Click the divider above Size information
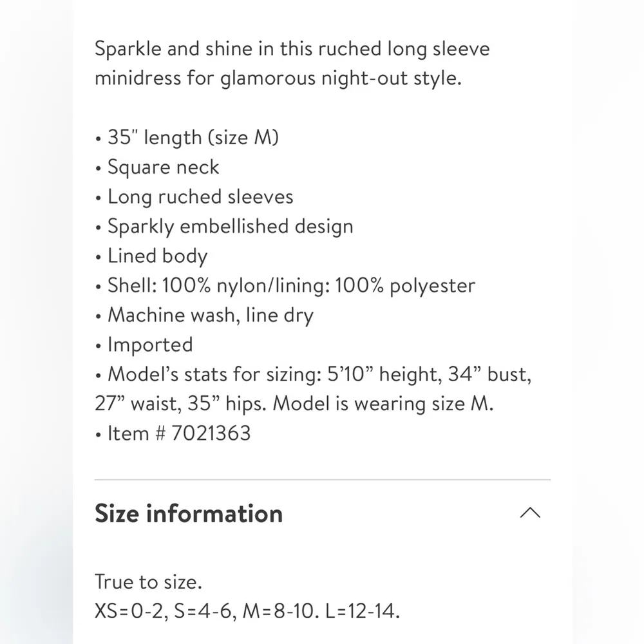The width and height of the screenshot is (644, 644). [x=322, y=480]
